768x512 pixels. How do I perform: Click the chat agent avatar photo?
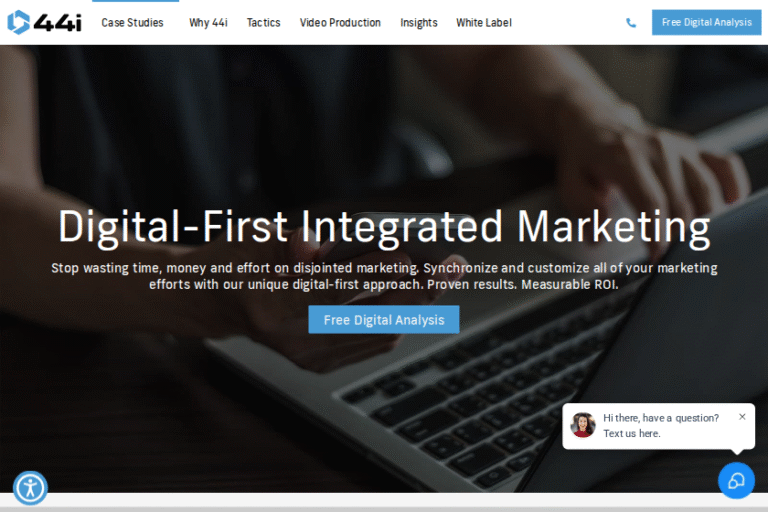pyautogui.click(x=583, y=425)
